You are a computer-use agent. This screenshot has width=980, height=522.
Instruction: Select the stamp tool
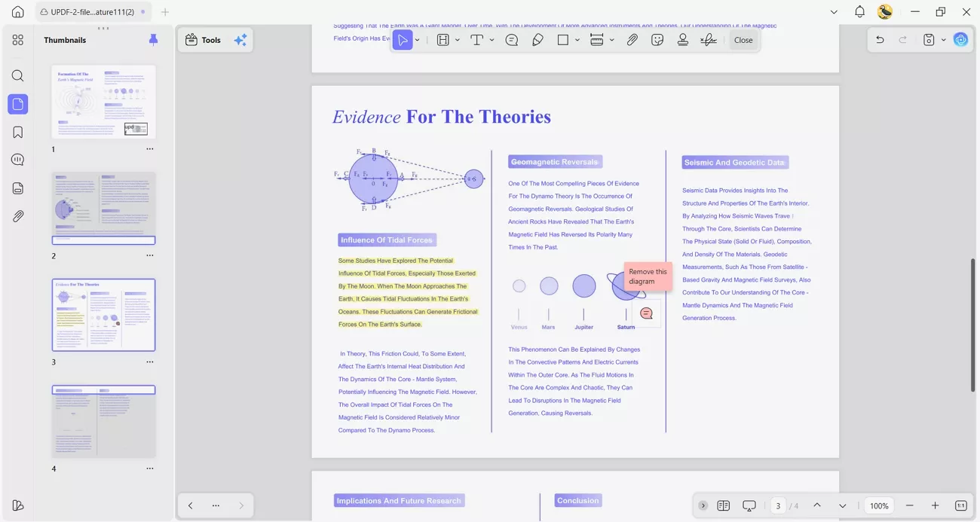click(x=682, y=39)
